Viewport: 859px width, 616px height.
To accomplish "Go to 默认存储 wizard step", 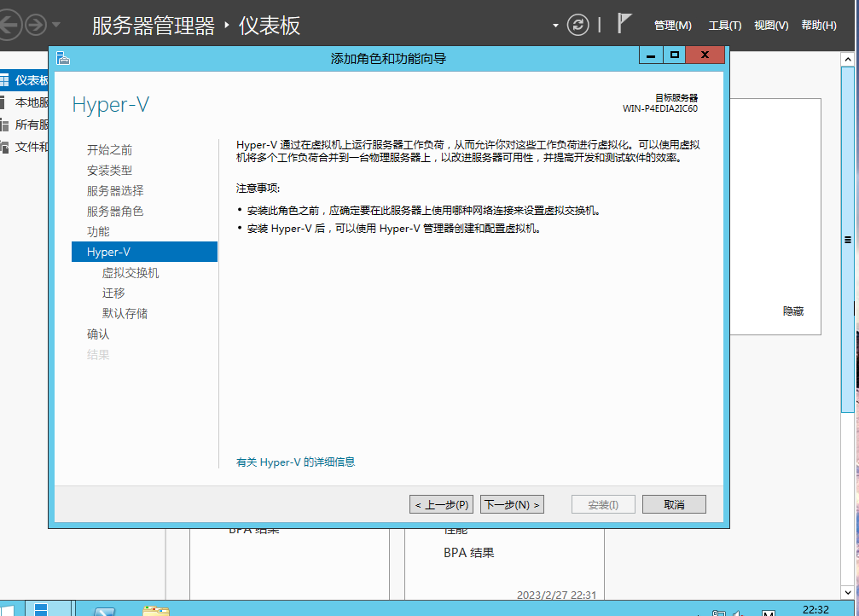I will click(x=125, y=313).
